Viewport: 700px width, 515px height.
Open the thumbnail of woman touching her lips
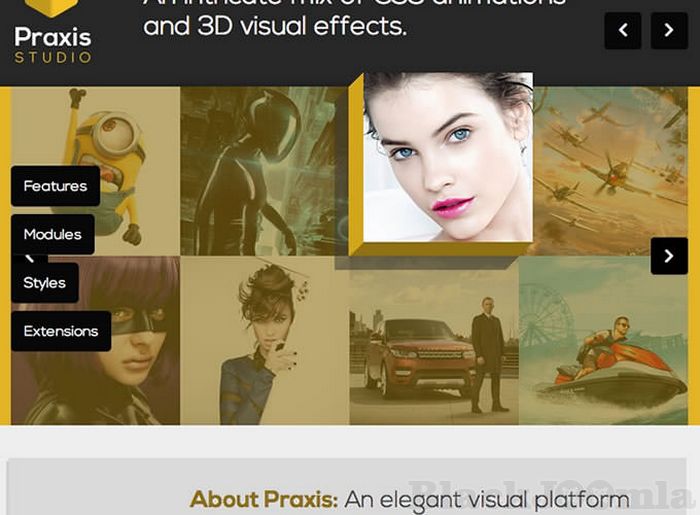pyautogui.click(x=264, y=340)
